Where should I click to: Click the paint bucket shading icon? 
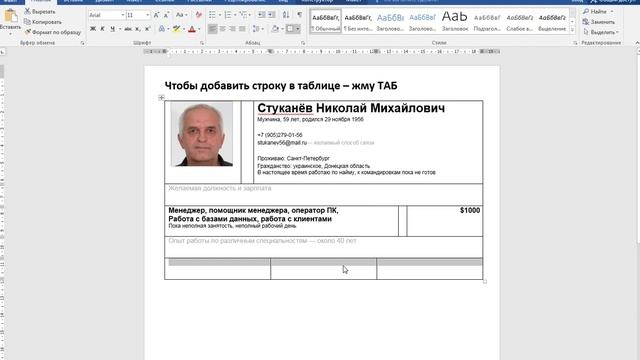(275, 29)
